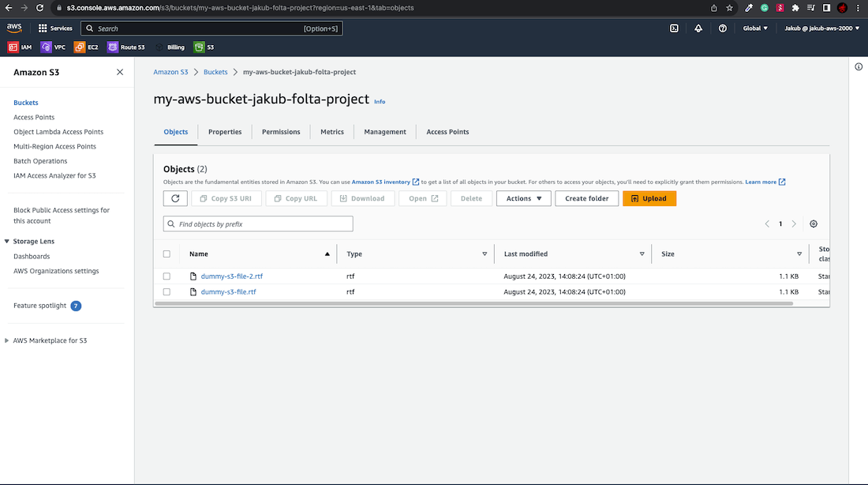868x485 pixels.
Task: Open the Management tab
Action: pyautogui.click(x=385, y=132)
